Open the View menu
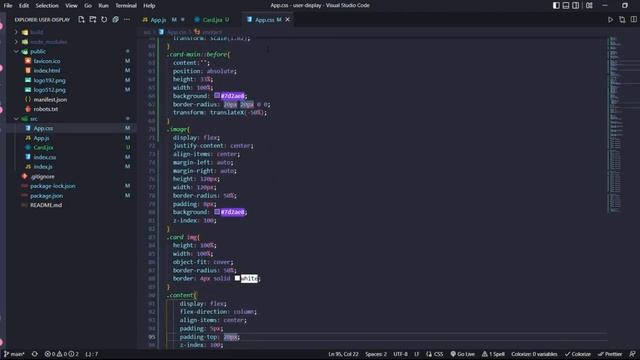This screenshot has width=640, height=360. tap(71, 6)
